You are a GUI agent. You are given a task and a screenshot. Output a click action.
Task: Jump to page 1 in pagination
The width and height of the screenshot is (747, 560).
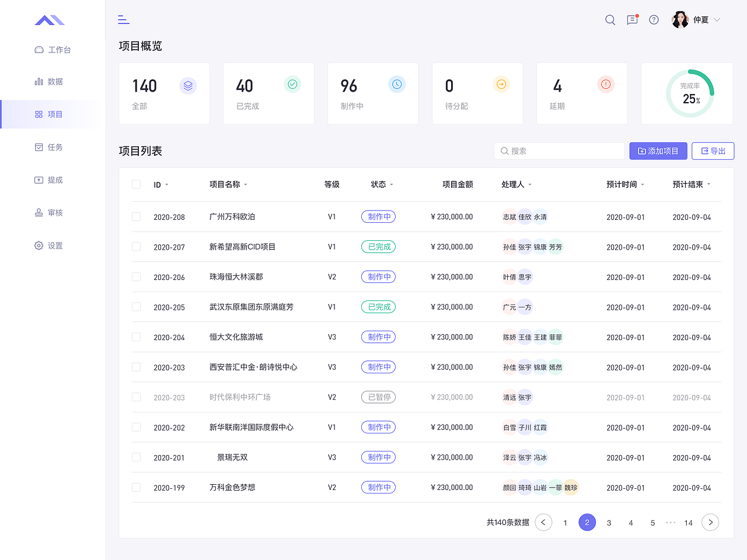(x=565, y=523)
